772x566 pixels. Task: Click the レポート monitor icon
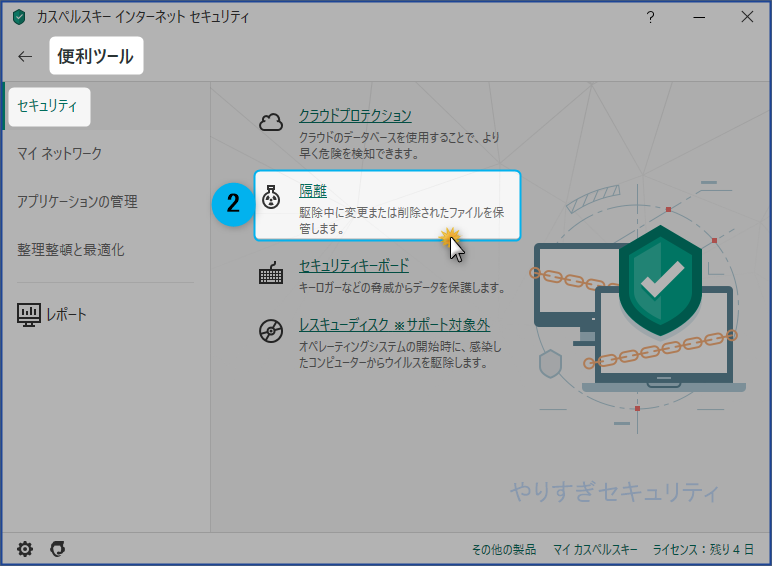click(x=29, y=314)
